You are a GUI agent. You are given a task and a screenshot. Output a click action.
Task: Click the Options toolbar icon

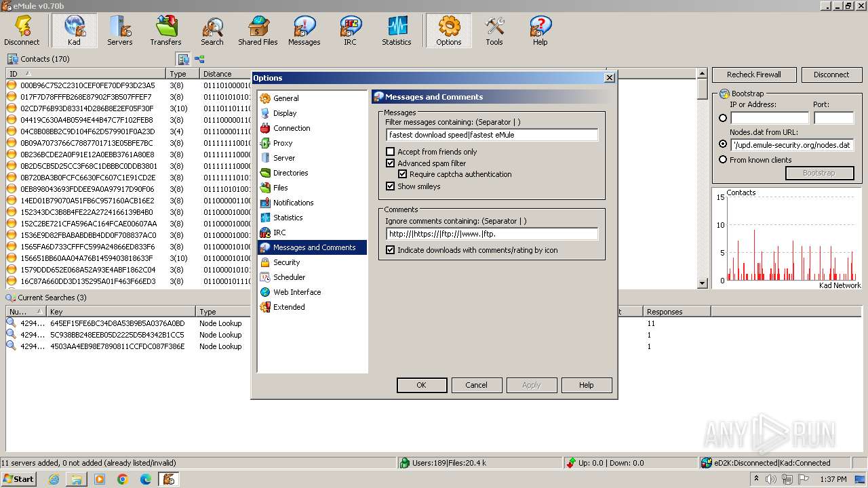(x=448, y=30)
